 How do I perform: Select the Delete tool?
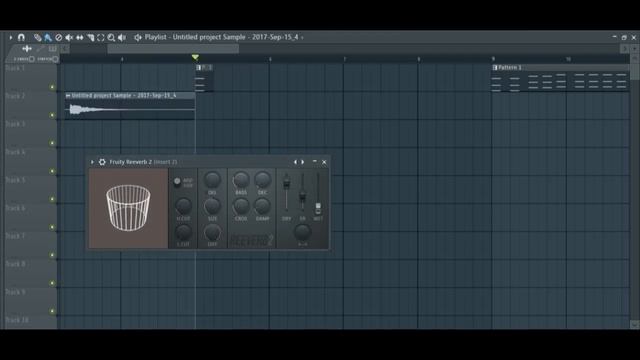[x=59, y=38]
